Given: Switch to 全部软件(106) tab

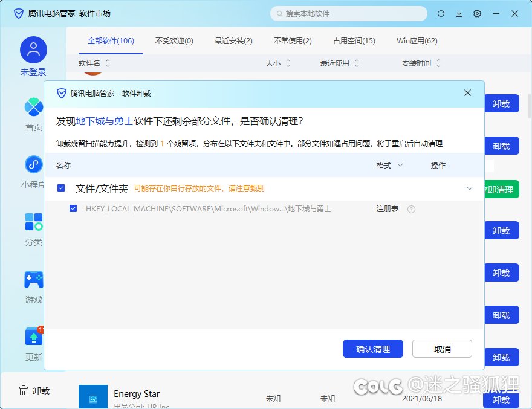Looking at the screenshot, I should pos(111,41).
